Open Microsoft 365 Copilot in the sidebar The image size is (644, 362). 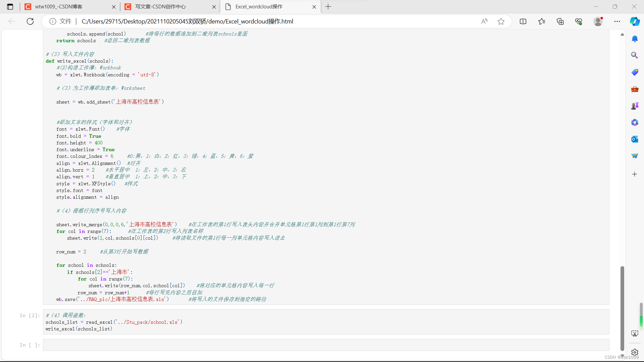635,122
